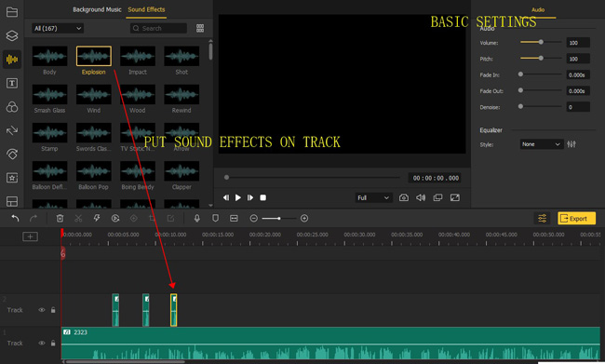
Task: Toggle visibility of Track 2
Action: coord(42,310)
